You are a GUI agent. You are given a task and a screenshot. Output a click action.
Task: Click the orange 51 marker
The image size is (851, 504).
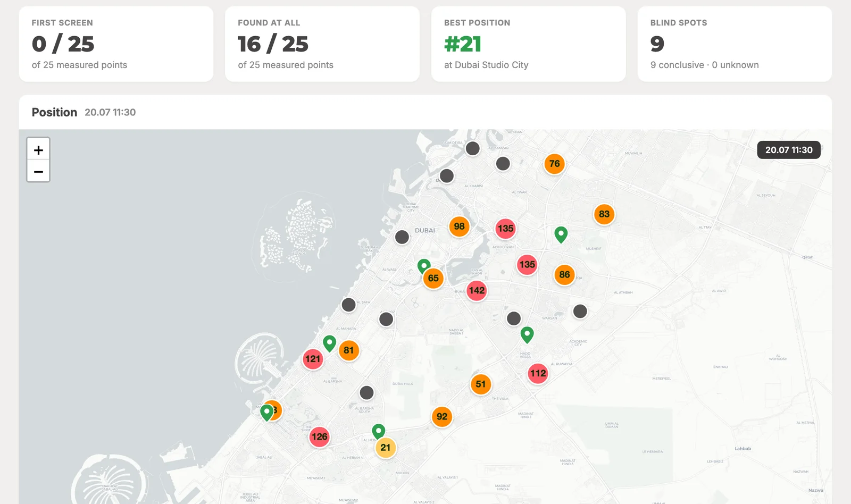[x=481, y=384]
